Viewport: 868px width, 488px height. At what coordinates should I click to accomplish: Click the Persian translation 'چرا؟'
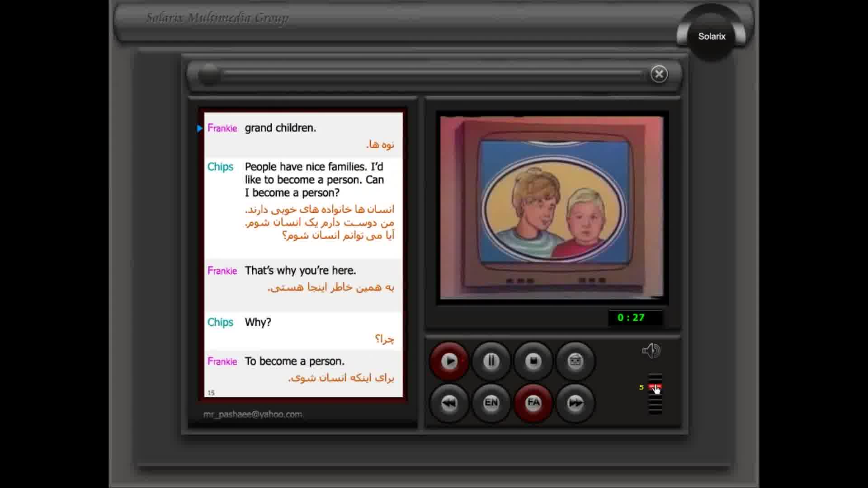point(385,339)
